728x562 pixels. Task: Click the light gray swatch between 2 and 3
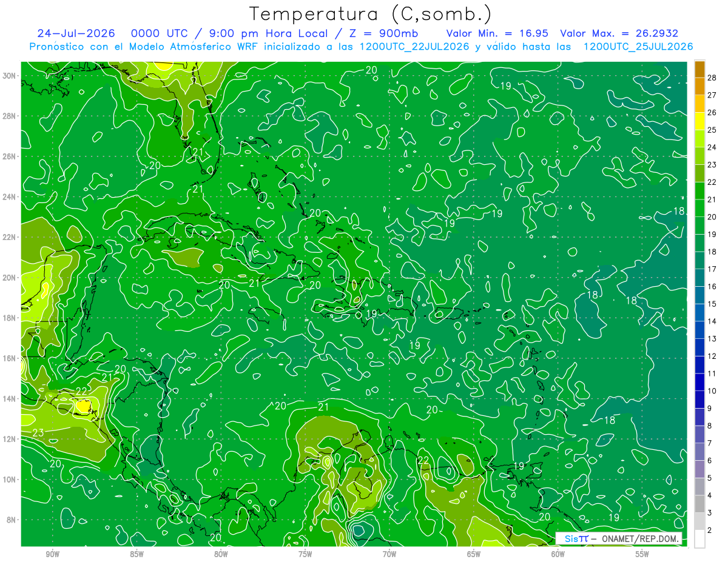[x=699, y=521]
